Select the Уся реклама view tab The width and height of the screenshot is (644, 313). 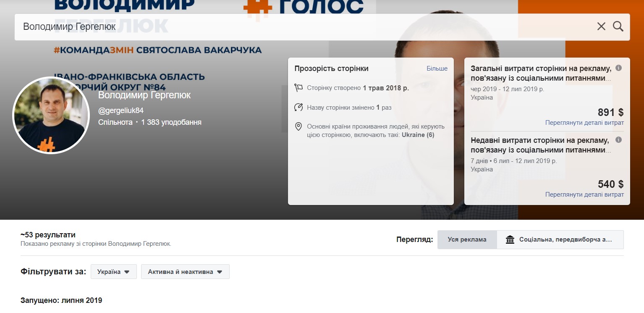pyautogui.click(x=467, y=240)
